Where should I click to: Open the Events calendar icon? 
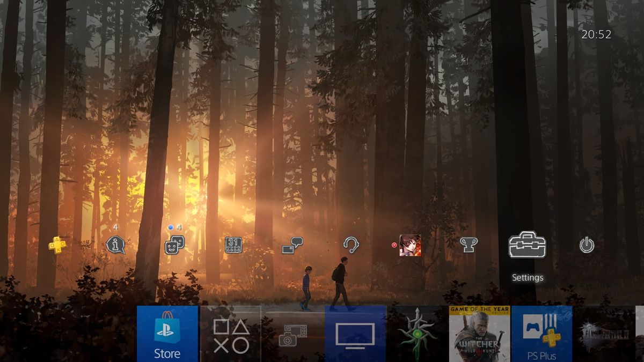233,245
